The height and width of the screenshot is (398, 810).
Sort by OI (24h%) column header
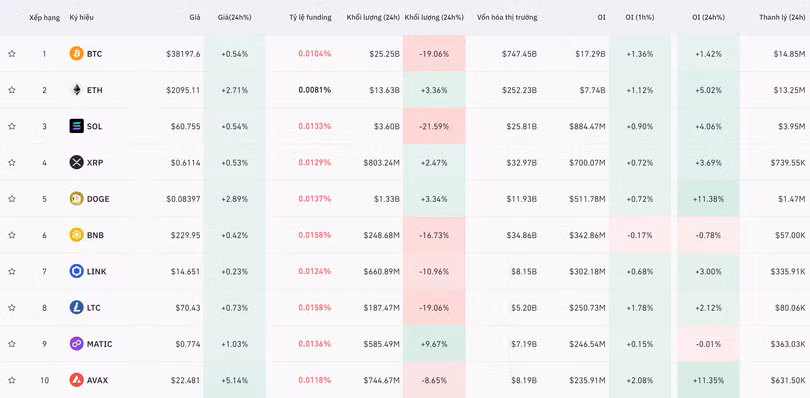point(708,18)
